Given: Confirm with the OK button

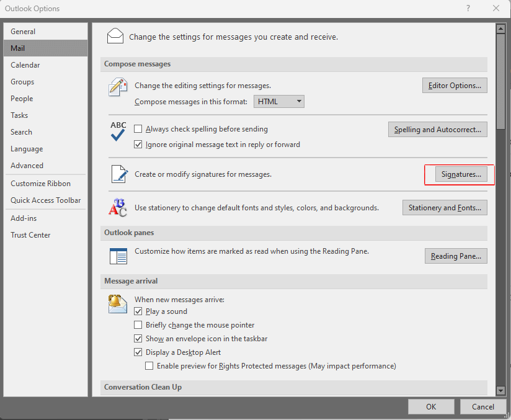Looking at the screenshot, I should [x=431, y=406].
